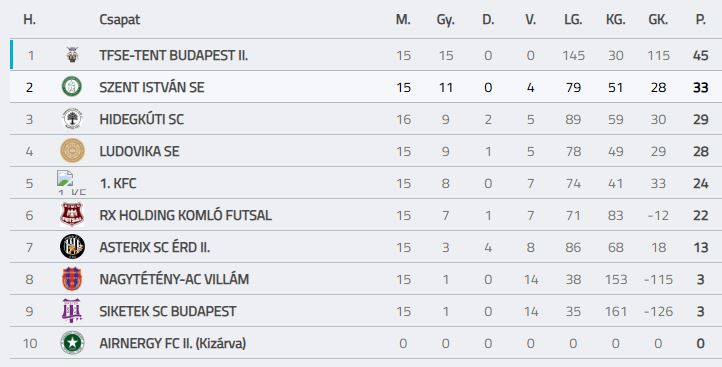The width and height of the screenshot is (722, 367).
Task: Click the Csapat column header
Action: tap(120, 20)
